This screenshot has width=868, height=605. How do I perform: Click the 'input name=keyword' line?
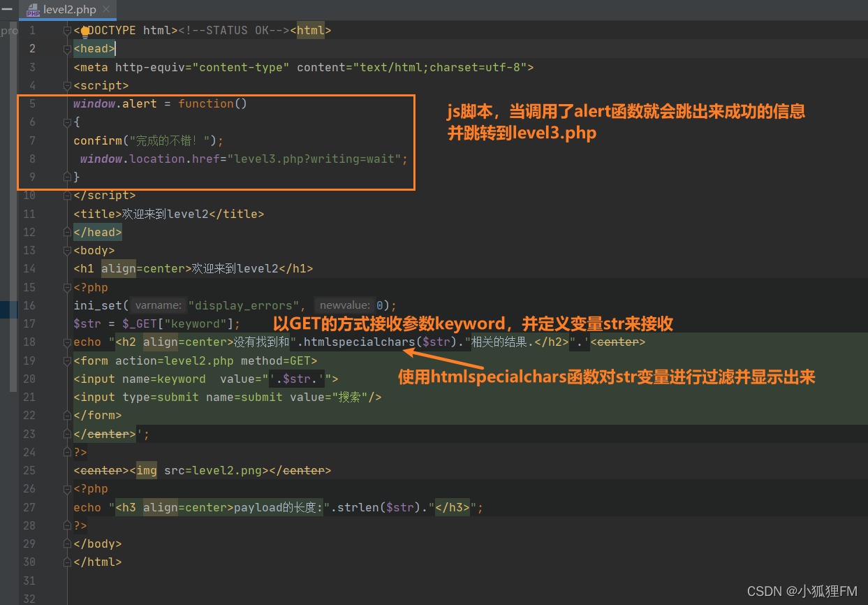click(x=206, y=379)
